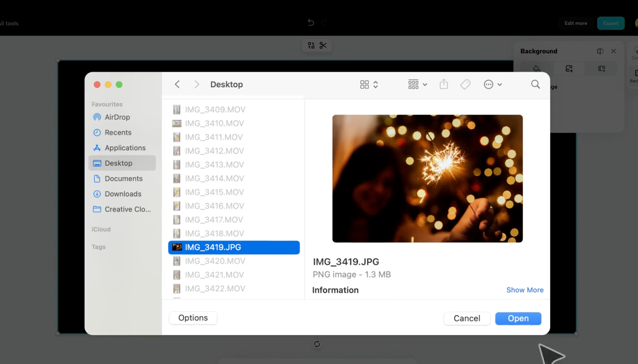This screenshot has height=364, width=638.
Task: Select Desktop in the sidebar
Action: pyautogui.click(x=122, y=163)
